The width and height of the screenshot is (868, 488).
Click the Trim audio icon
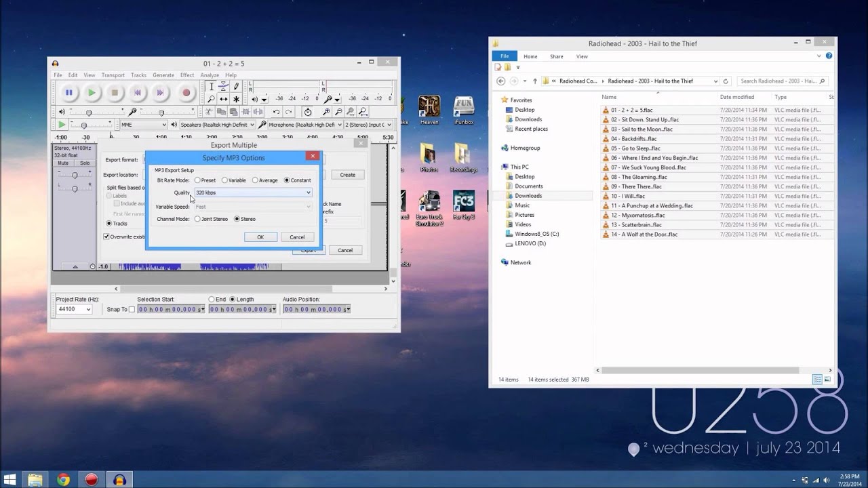tap(245, 112)
